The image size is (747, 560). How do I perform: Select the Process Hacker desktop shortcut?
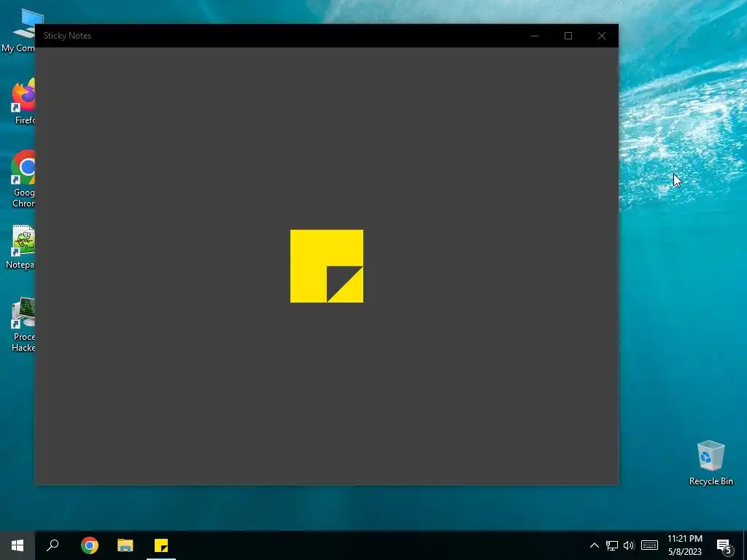point(23,324)
